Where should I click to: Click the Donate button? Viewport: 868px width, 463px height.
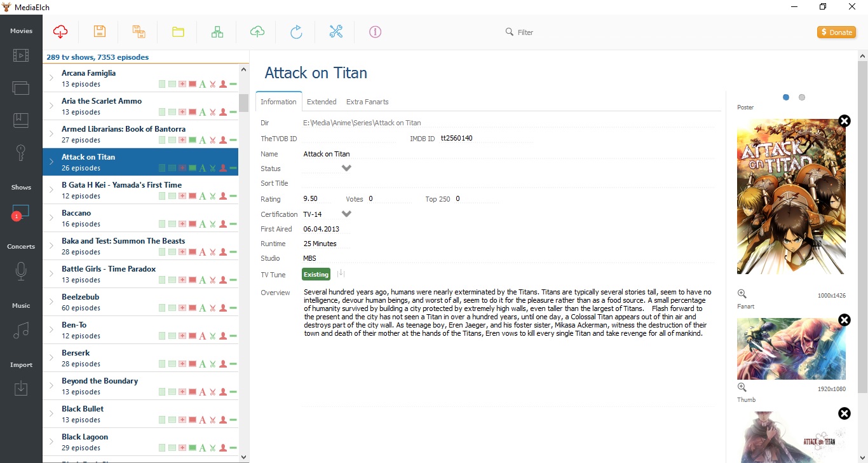(836, 32)
